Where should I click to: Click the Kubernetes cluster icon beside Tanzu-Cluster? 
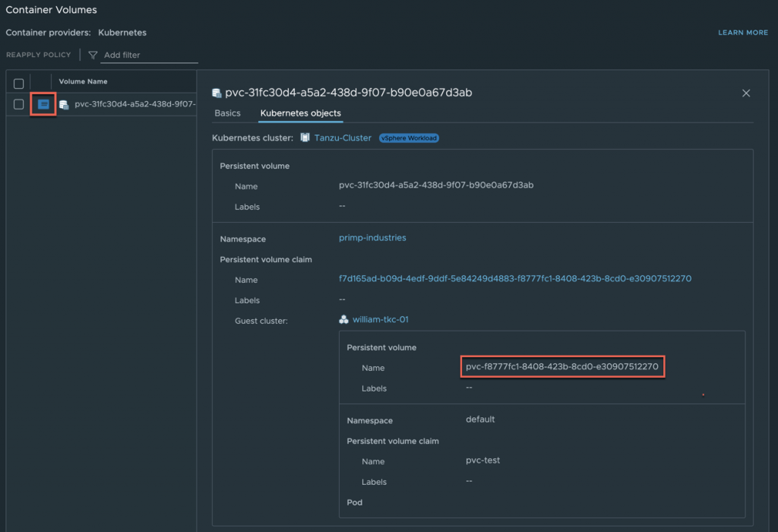pos(306,138)
